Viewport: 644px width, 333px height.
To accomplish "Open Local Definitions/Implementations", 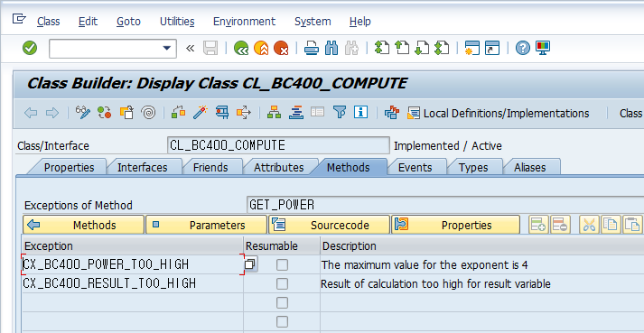I will 498,113.
